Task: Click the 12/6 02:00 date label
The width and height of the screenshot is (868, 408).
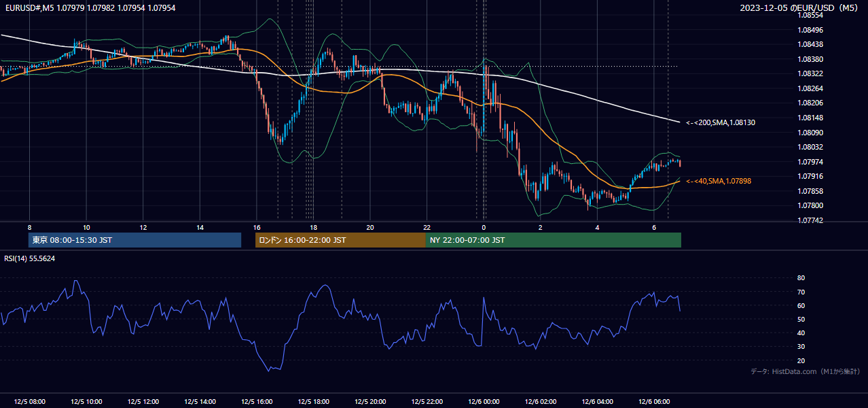Action: click(540, 402)
